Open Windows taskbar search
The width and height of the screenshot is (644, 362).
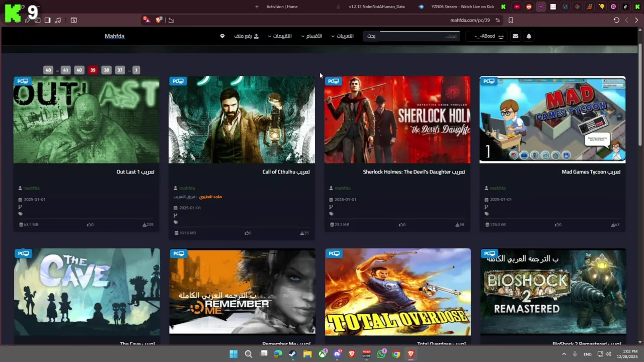[x=249, y=354]
